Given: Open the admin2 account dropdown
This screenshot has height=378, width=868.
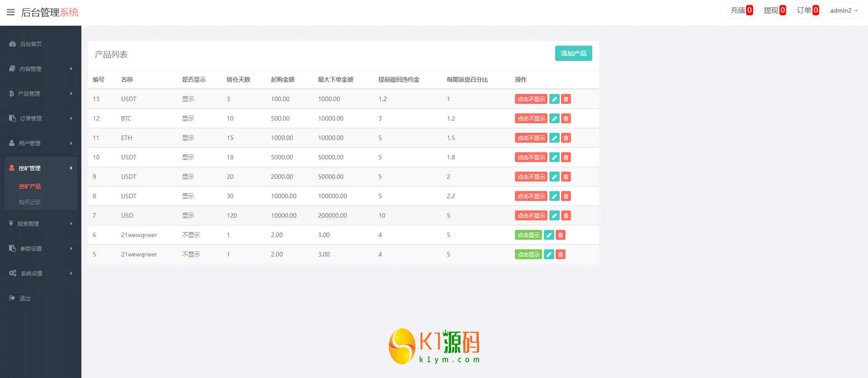Looking at the screenshot, I should pos(844,10).
